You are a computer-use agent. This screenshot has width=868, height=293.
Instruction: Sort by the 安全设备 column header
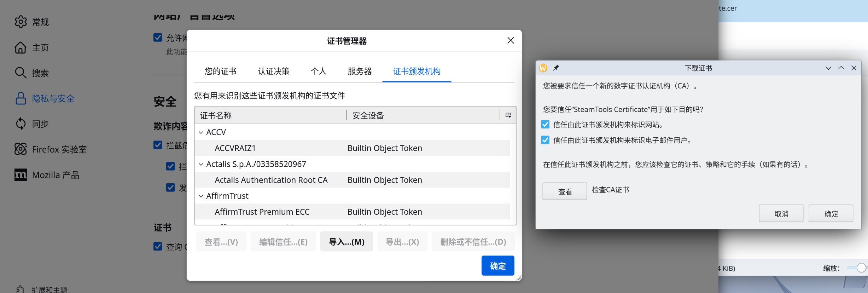[423, 115]
